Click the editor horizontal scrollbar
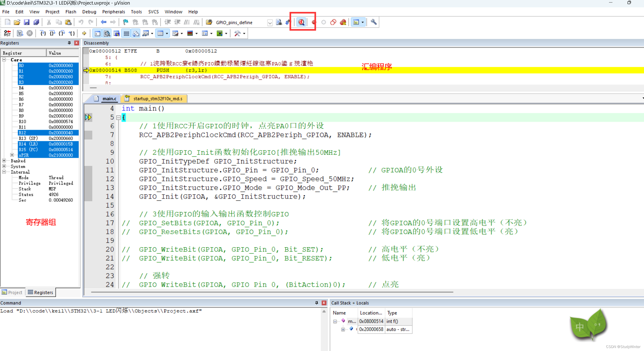 (x=272, y=292)
